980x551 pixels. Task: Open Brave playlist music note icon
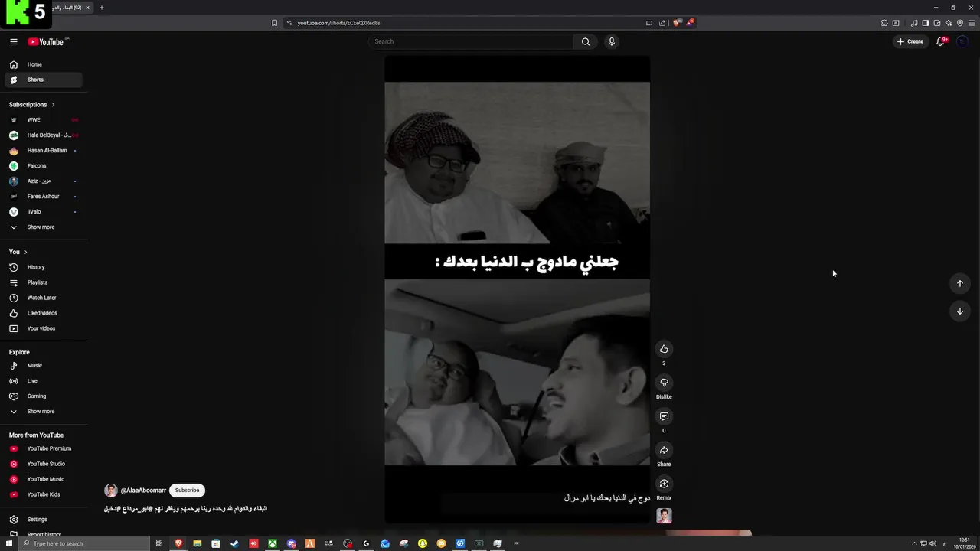pyautogui.click(x=914, y=23)
